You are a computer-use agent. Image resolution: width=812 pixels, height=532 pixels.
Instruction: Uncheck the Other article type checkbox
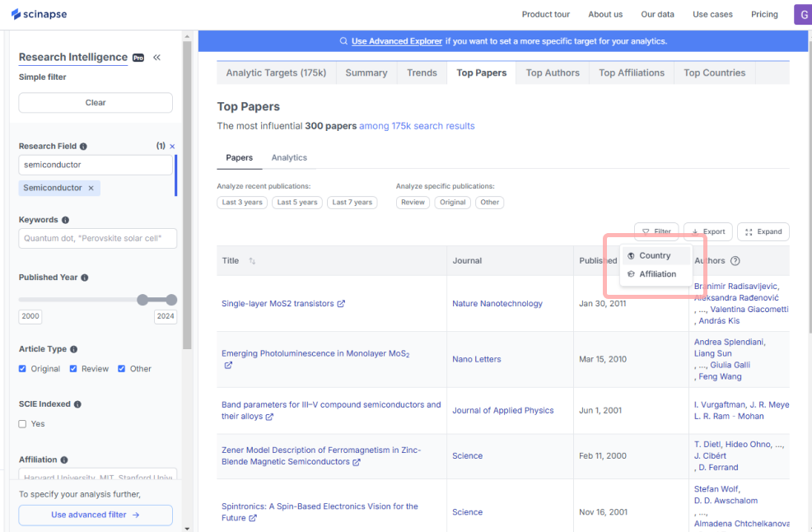121,369
